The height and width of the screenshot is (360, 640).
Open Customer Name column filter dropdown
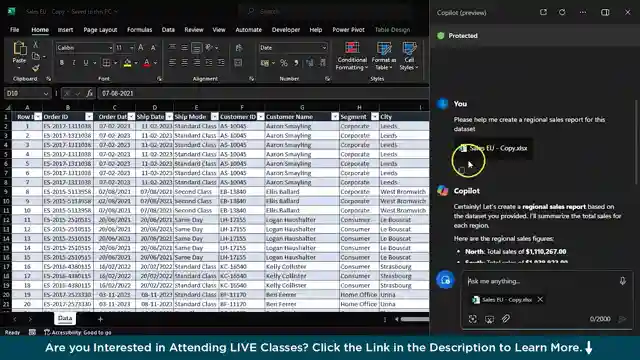[x=335, y=117]
